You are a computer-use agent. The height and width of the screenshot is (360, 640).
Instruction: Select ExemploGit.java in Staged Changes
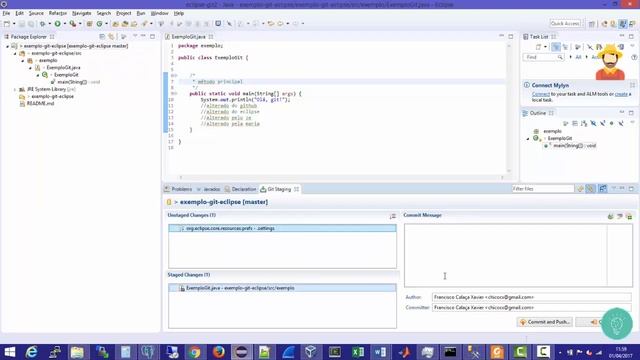click(282, 288)
